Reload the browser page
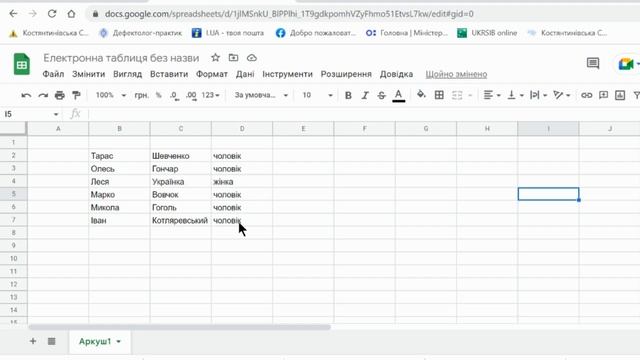 52,14
